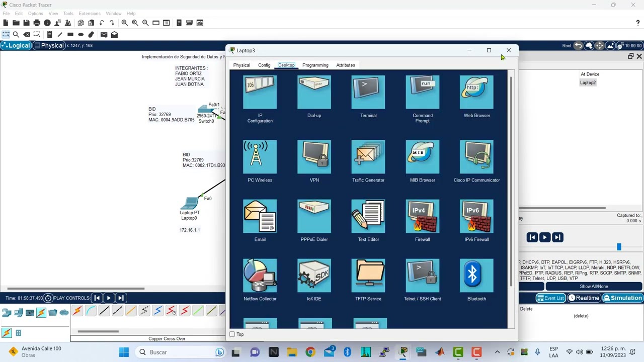Open Google Chrome from taskbar
Image resolution: width=644 pixels, height=362 pixels.
(310, 352)
